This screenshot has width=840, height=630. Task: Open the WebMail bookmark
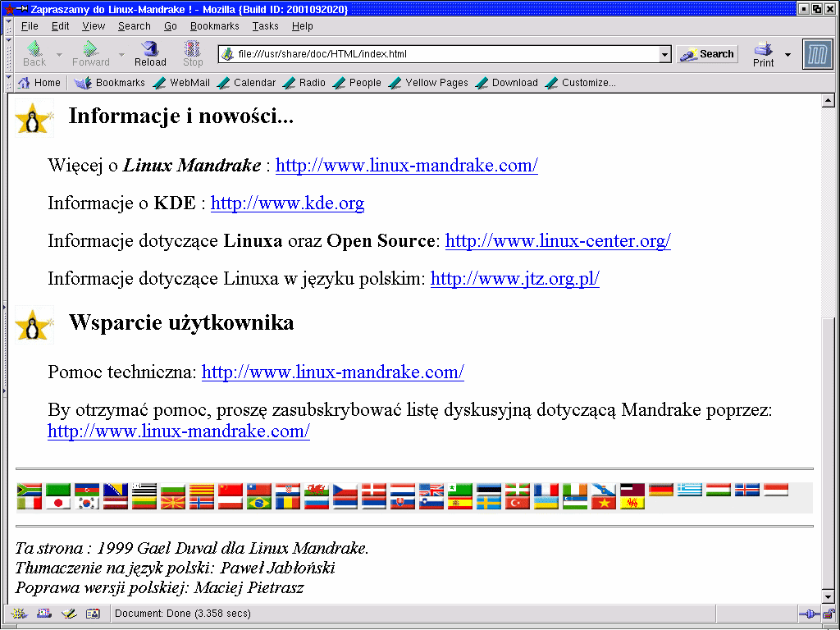(181, 83)
